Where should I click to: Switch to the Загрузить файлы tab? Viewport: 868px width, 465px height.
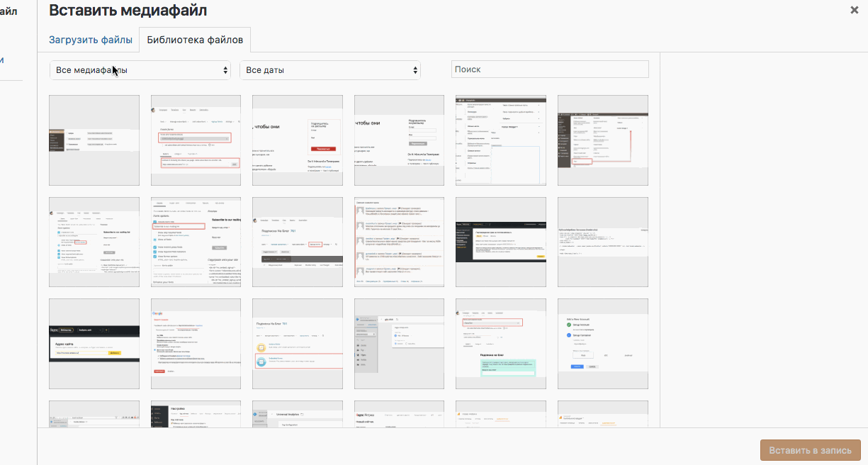click(x=91, y=40)
